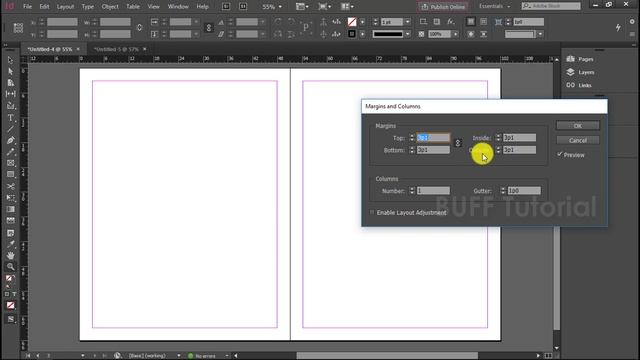
Task: Select the Eyedropper tool
Action: point(10,244)
